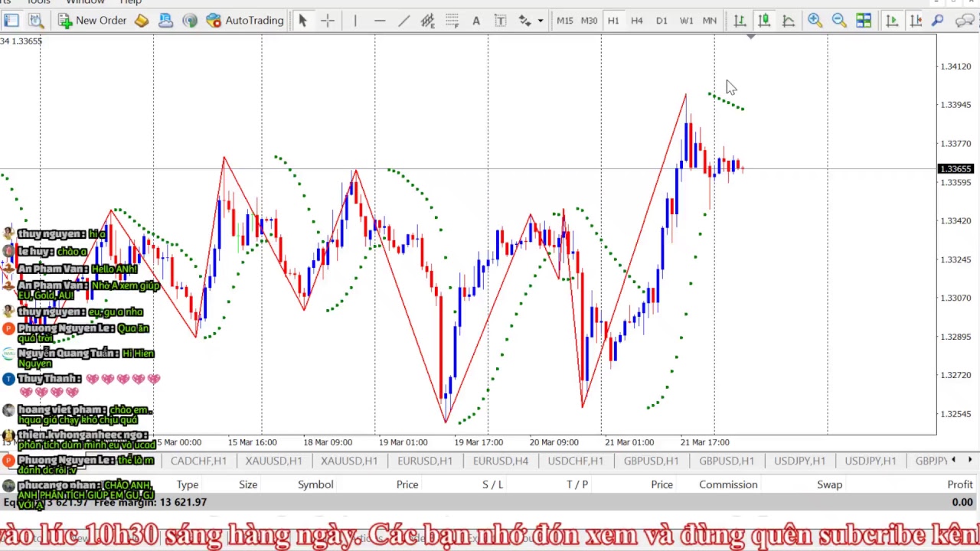Click the Free margin 13 621.97 text
Screen dimensions: 980x551
151,502
